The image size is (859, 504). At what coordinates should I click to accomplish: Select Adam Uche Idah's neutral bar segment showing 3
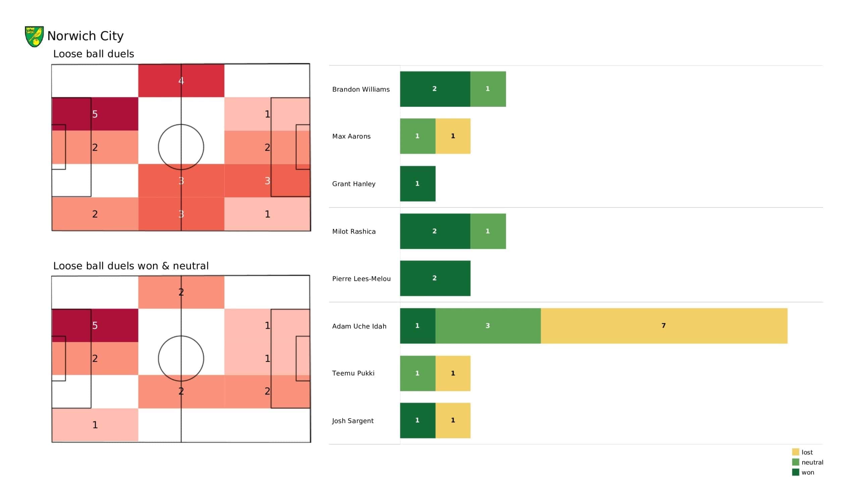[488, 326]
